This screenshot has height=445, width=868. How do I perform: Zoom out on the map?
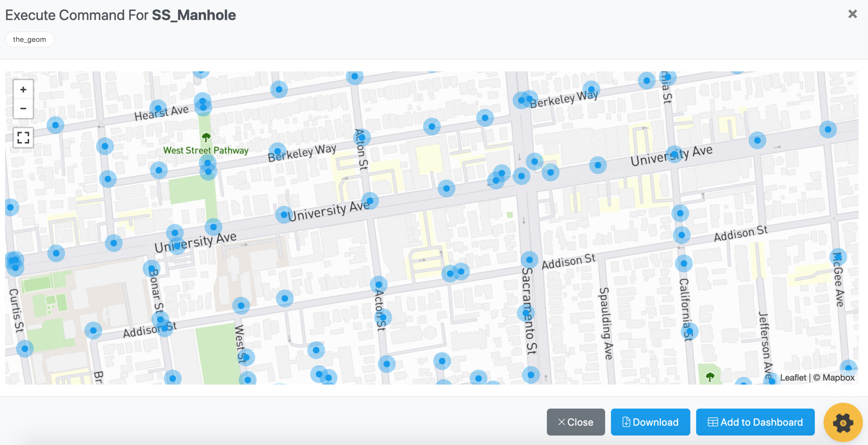[23, 109]
